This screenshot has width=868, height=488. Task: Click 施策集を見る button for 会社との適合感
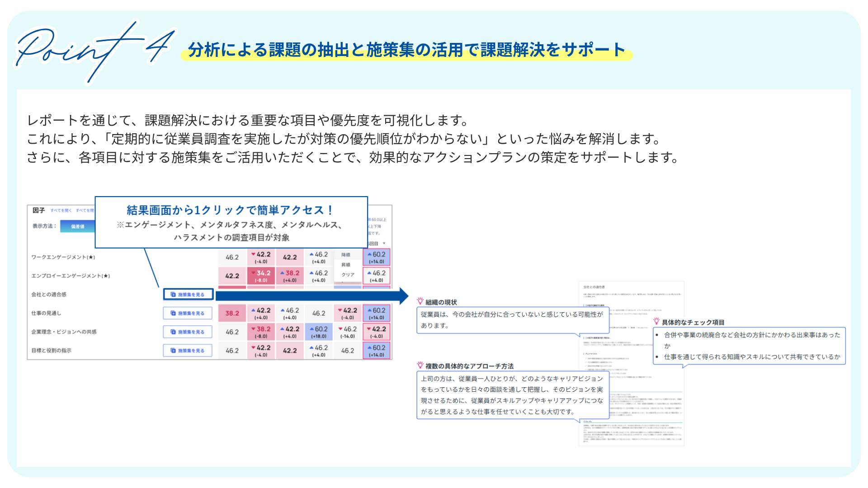[x=188, y=294]
